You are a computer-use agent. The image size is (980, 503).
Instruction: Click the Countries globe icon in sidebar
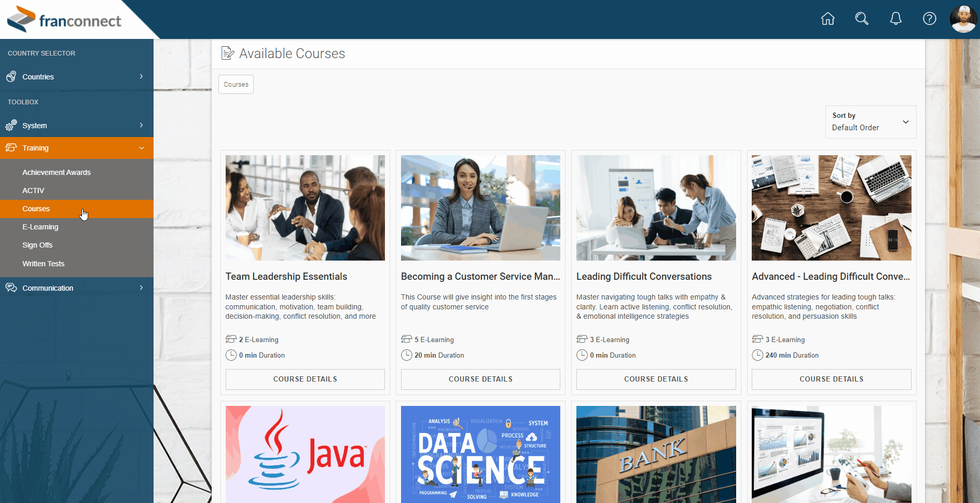[x=11, y=76]
